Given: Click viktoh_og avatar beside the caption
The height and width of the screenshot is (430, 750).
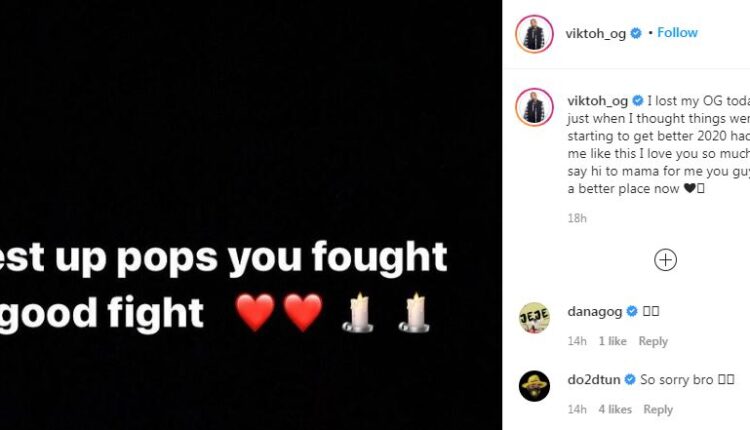Looking at the screenshot, I should tap(534, 107).
